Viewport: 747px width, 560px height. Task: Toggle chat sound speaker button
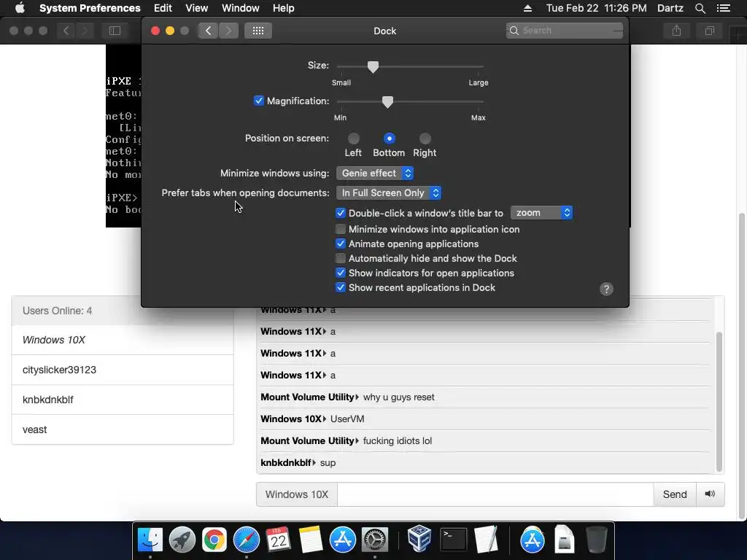click(x=710, y=494)
